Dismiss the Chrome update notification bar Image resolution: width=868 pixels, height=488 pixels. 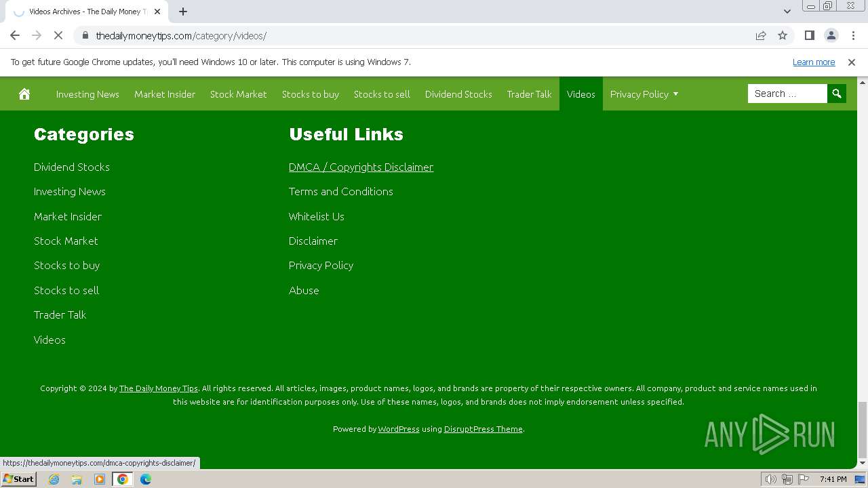click(852, 62)
